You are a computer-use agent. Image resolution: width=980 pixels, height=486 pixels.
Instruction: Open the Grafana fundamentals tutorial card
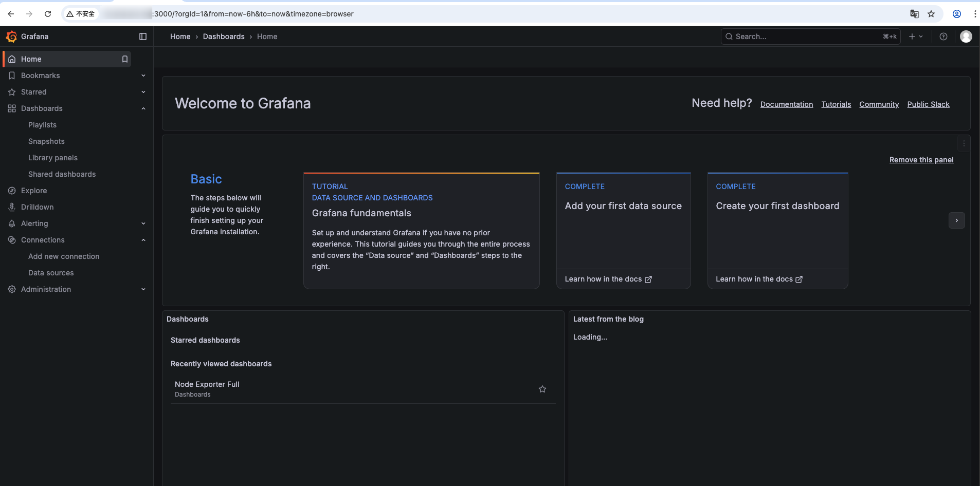coord(422,231)
